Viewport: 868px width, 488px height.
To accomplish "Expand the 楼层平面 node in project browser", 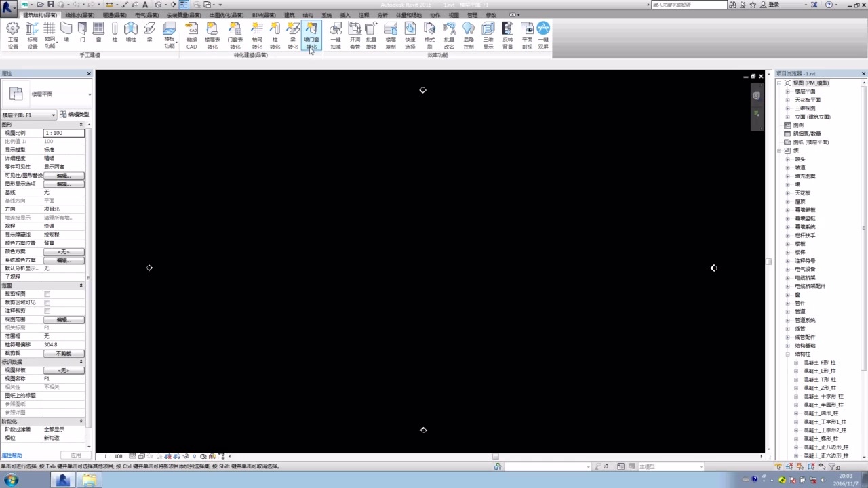I will pyautogui.click(x=787, y=91).
